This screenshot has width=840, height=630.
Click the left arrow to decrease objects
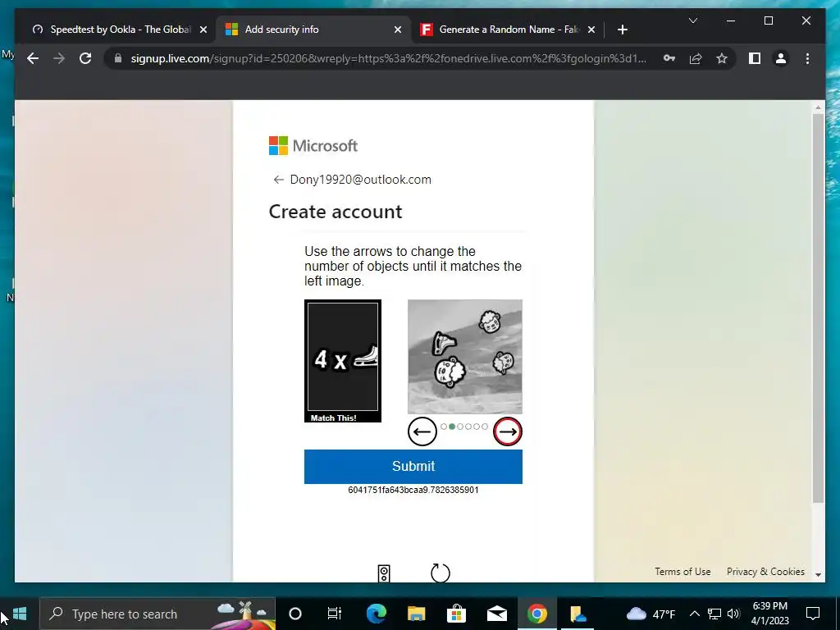pyautogui.click(x=422, y=431)
